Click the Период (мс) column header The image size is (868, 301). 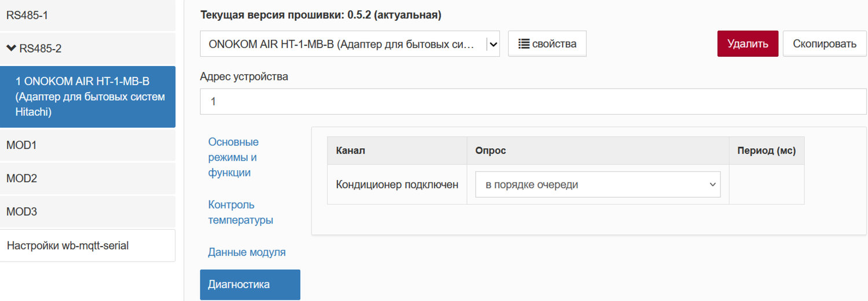[x=767, y=150]
